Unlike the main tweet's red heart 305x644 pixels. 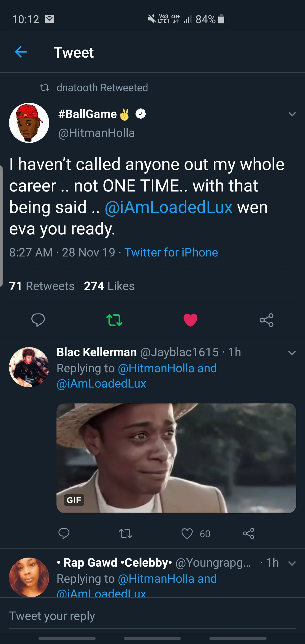coord(190,320)
